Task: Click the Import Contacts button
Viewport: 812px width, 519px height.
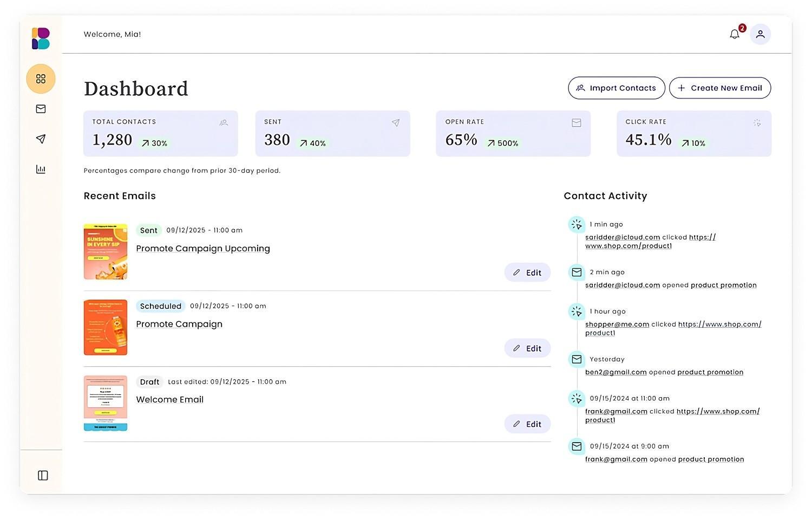Action: tap(616, 88)
